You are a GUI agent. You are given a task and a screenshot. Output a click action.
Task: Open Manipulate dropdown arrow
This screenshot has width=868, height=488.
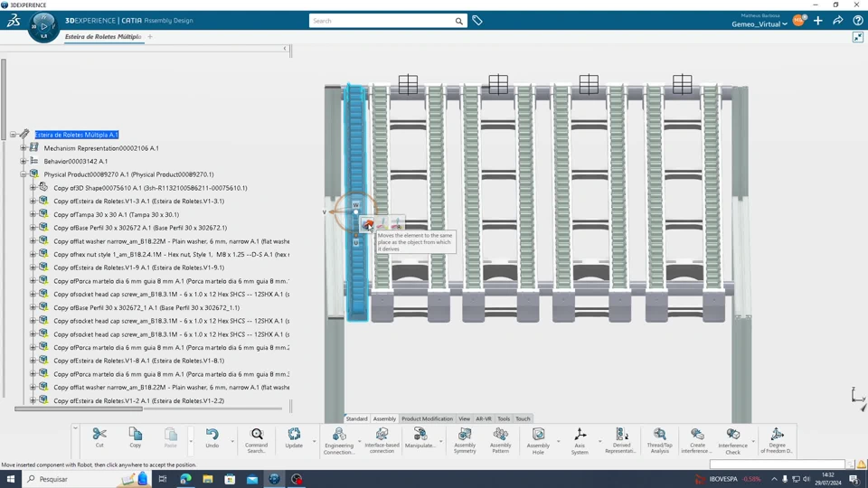440,441
